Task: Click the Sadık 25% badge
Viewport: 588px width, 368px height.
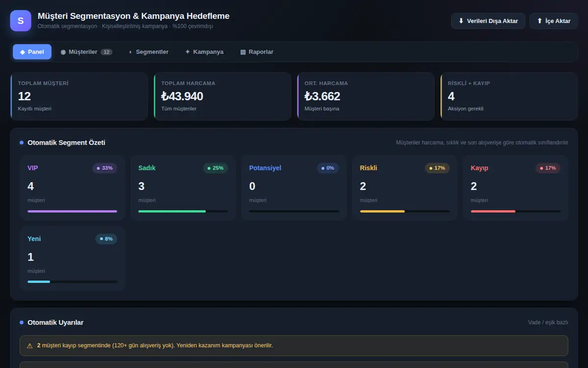Action: (216, 168)
